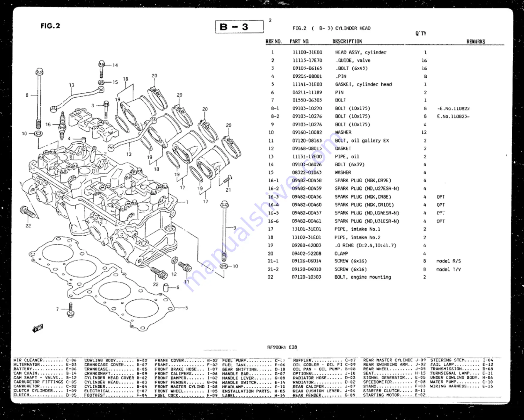Viewport: 524px width, 420px height.
Task: Click part number 08322-01063
Action: click(307, 173)
